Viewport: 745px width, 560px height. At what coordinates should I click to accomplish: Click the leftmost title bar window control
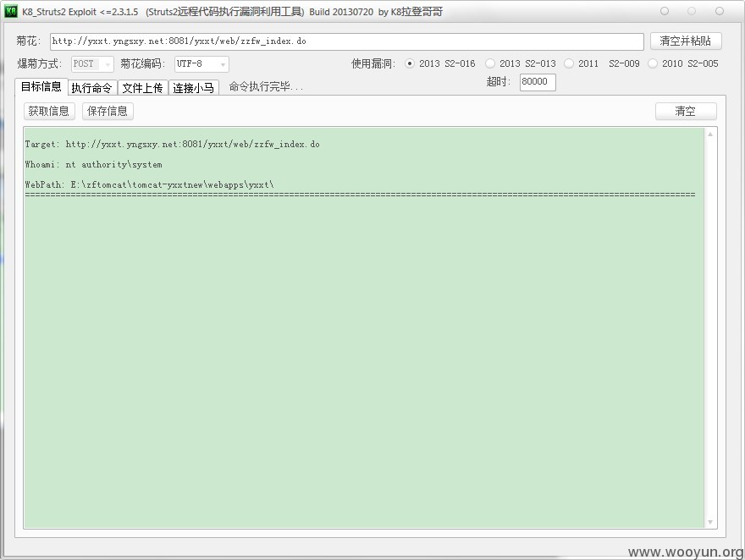click(x=665, y=11)
